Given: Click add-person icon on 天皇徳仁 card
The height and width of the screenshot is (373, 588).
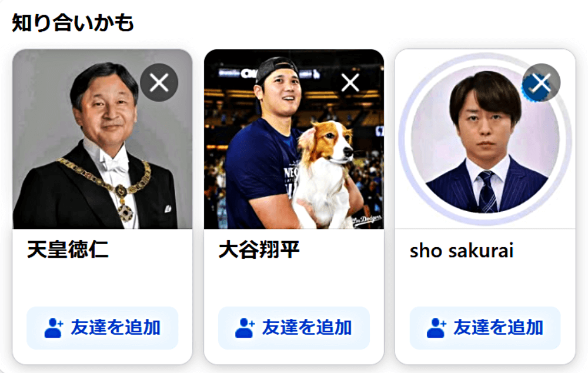Looking at the screenshot, I should point(54,328).
